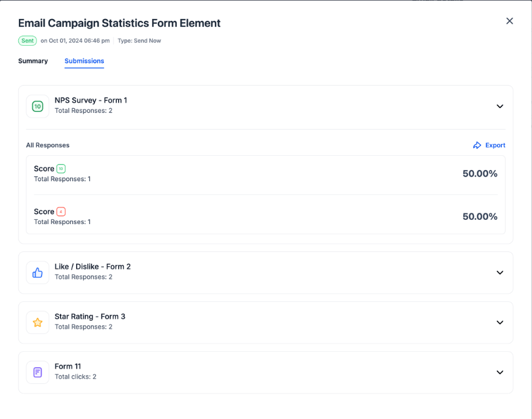Expand the Star Rating - Form 3 section
This screenshot has height=419, width=532.
(x=500, y=323)
